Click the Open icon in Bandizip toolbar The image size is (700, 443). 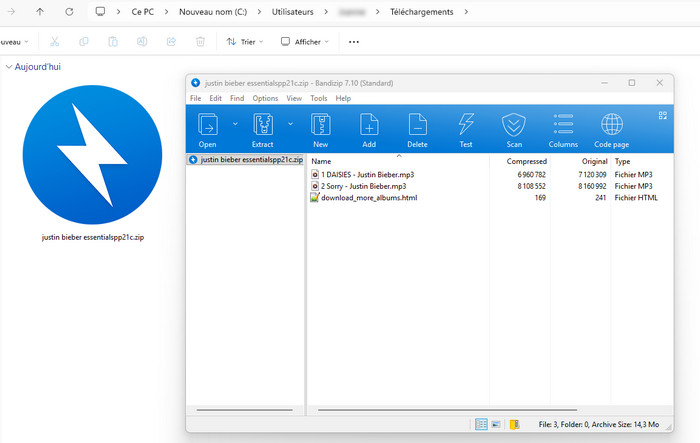208,125
